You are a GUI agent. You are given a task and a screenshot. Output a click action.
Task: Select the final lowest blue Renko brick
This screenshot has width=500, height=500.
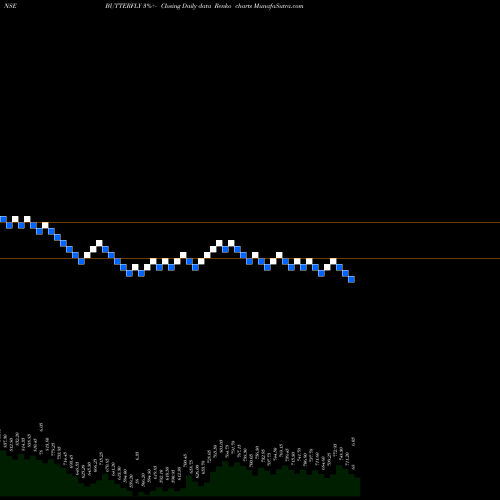pyautogui.click(x=351, y=279)
